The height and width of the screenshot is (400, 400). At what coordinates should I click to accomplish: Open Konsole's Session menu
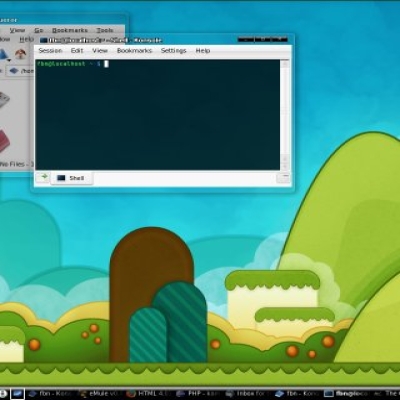[x=50, y=51]
